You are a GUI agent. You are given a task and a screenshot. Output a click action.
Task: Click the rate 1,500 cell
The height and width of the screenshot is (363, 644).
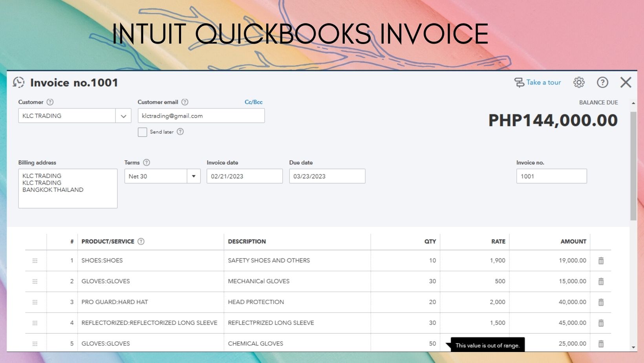475,323
